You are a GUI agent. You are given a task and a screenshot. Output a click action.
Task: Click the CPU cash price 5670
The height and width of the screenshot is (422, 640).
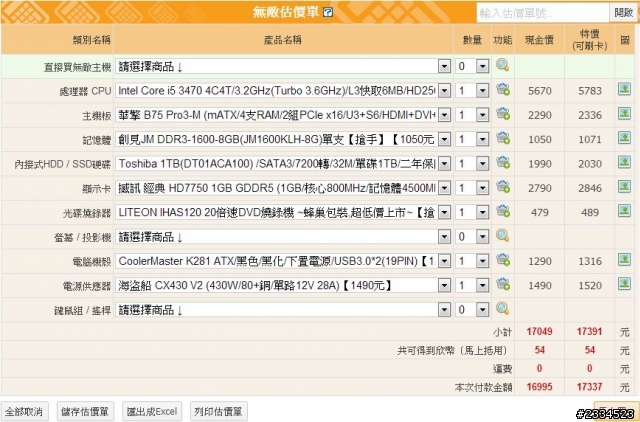coord(540,91)
